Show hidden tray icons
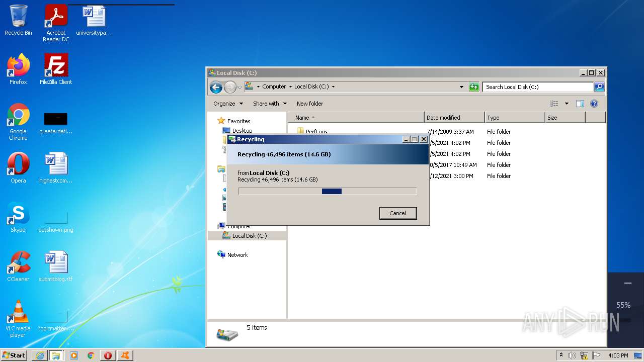The width and height of the screenshot is (644, 362). (x=561, y=355)
